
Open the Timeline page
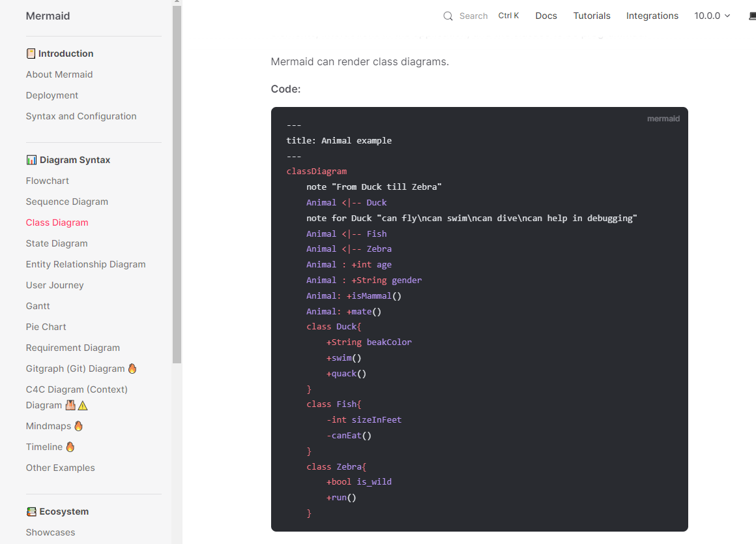click(44, 447)
